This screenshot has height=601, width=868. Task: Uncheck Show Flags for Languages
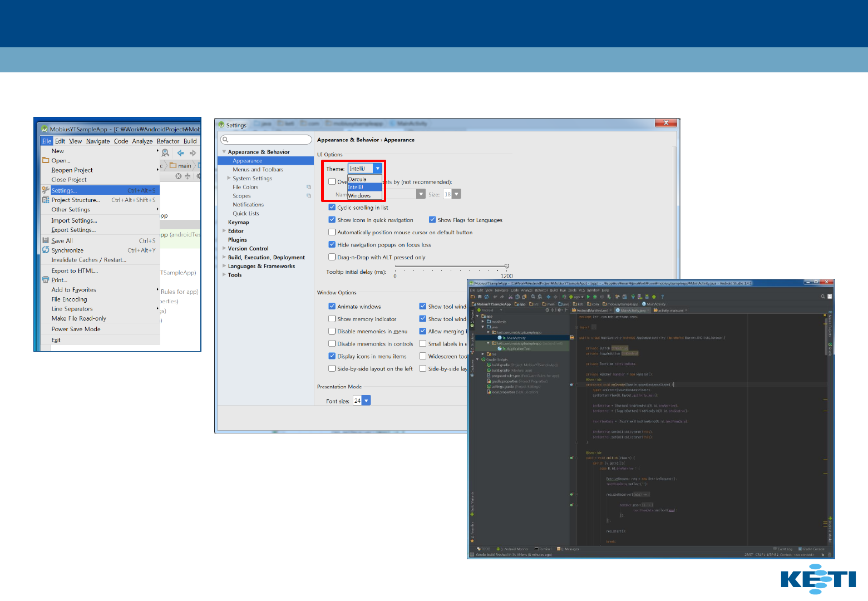click(432, 220)
